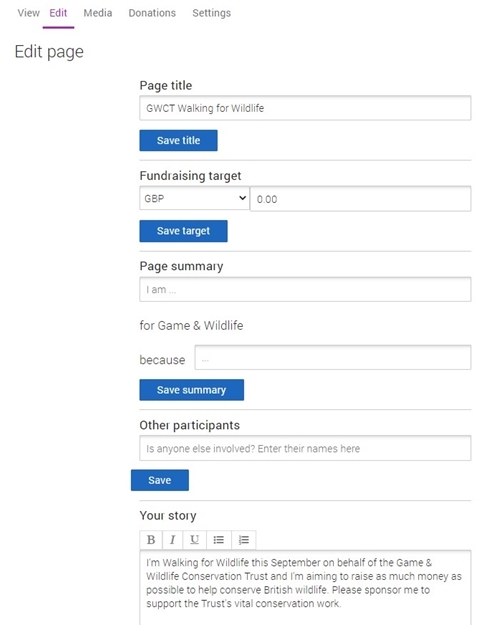The width and height of the screenshot is (500, 625).
Task: Click the fundraising target amount field
Action: (x=360, y=199)
